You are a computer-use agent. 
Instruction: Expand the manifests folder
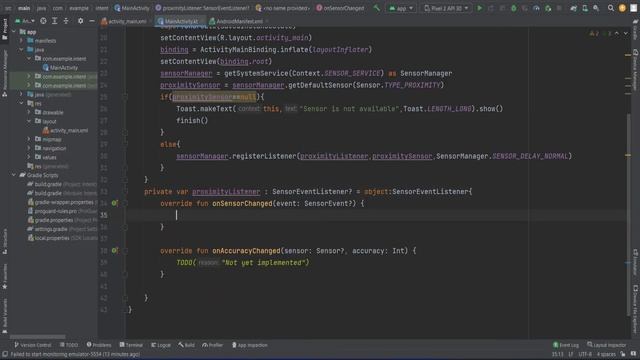21,41
